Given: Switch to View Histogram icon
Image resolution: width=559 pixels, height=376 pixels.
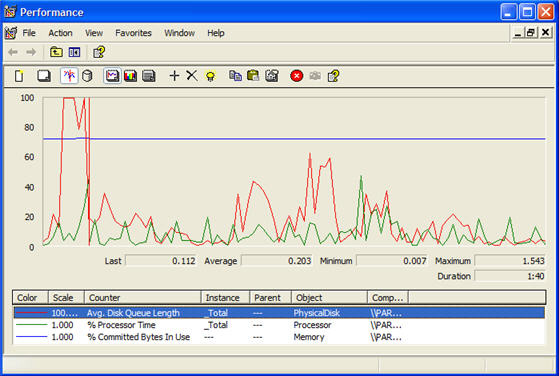Looking at the screenshot, I should [130, 76].
